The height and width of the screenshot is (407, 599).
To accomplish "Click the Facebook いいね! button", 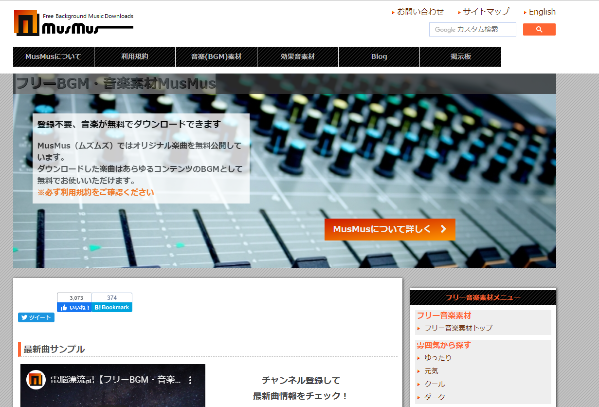I will [74, 307].
